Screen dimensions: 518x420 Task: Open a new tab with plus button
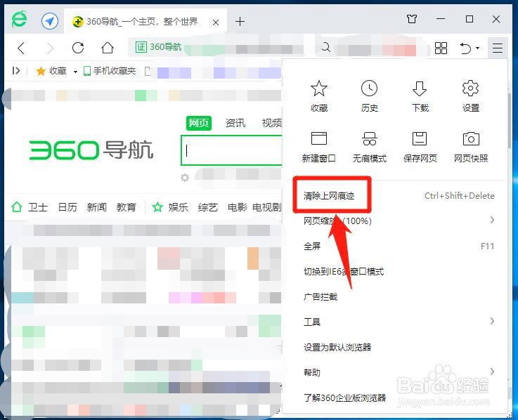pyautogui.click(x=240, y=22)
